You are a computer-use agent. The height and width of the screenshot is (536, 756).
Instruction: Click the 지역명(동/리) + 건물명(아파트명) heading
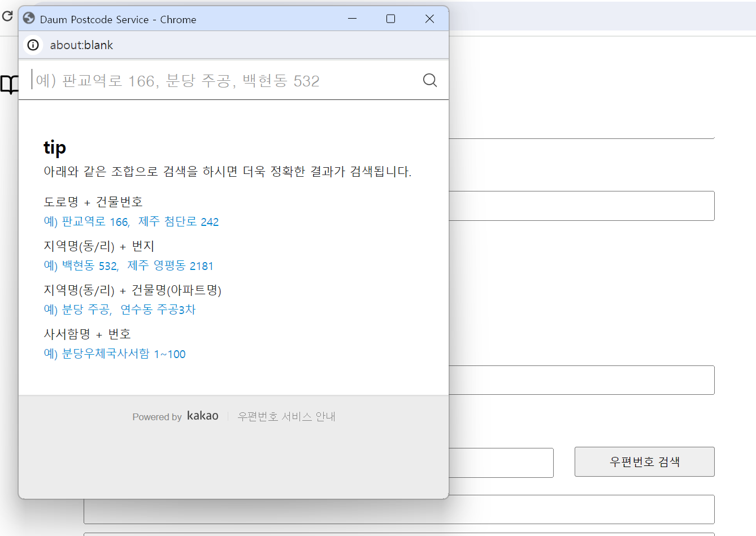click(133, 290)
